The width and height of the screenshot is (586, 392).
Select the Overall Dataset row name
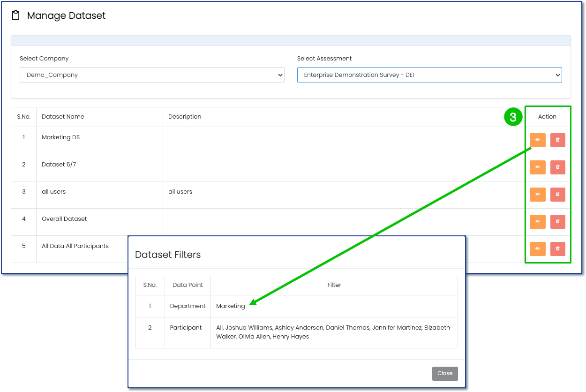64,219
